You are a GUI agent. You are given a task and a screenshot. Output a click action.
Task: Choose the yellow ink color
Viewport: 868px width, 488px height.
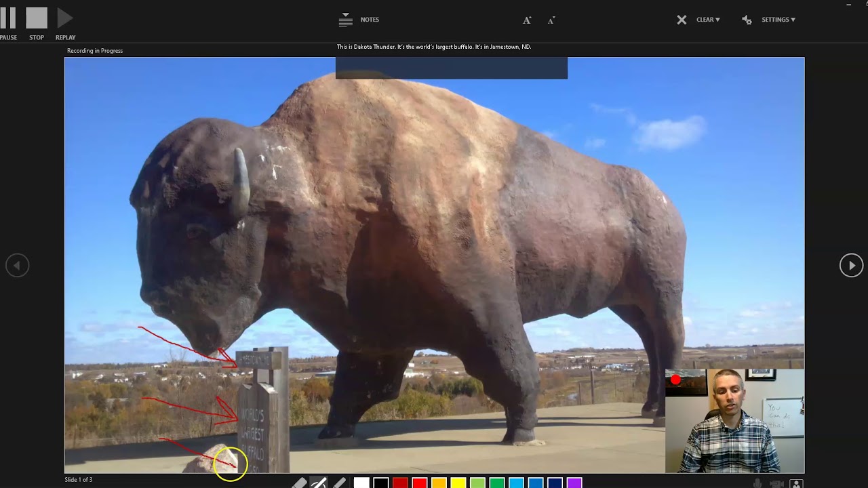pyautogui.click(x=458, y=483)
